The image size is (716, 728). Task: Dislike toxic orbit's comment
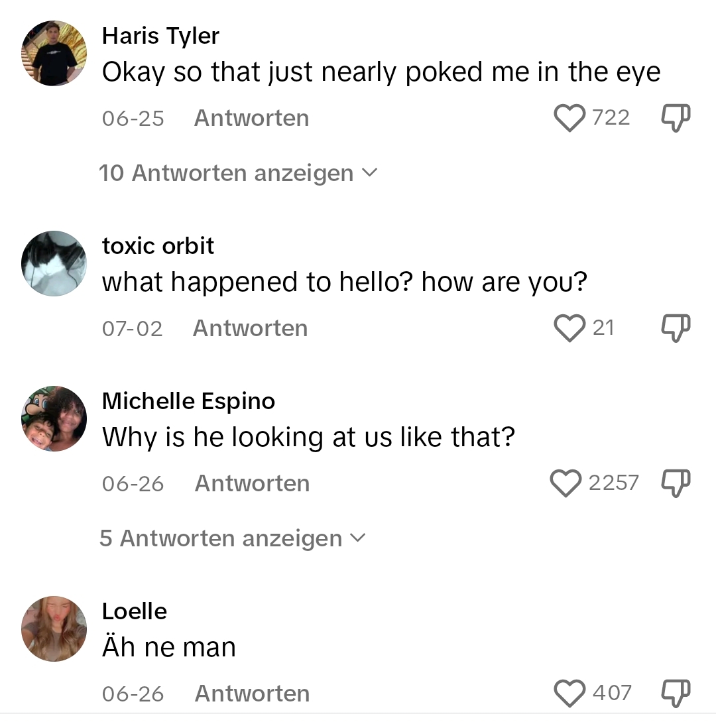pyautogui.click(x=676, y=328)
